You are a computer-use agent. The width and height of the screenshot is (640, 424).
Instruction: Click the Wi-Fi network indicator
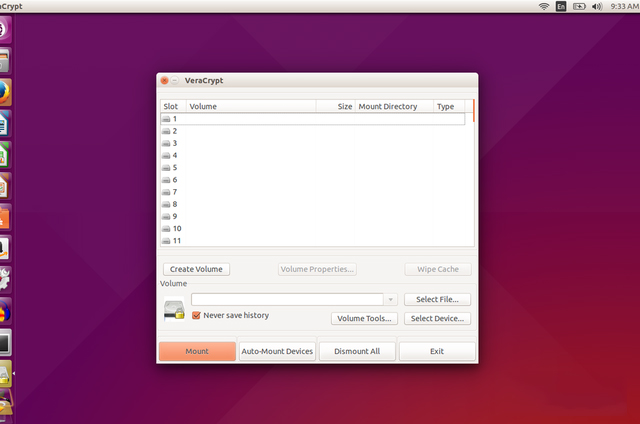click(544, 6)
